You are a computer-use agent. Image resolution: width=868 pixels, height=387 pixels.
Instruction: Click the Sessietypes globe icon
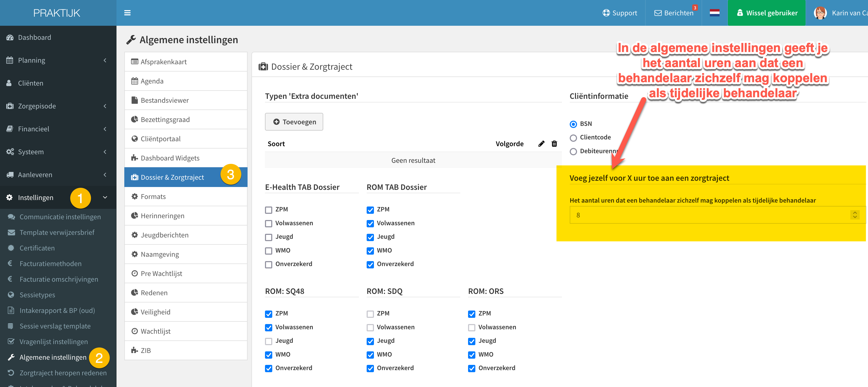click(x=11, y=295)
